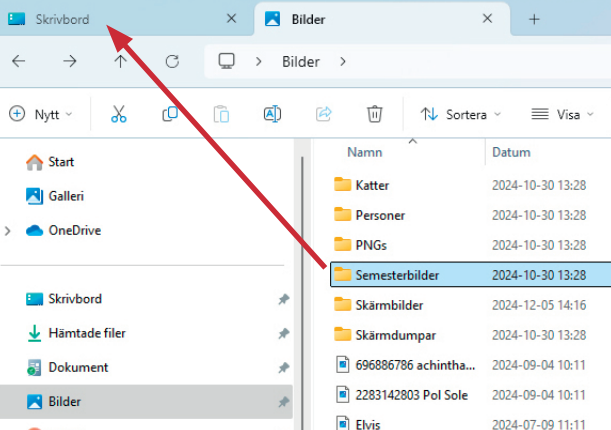
Task: Click the Refresh button
Action: [172, 61]
